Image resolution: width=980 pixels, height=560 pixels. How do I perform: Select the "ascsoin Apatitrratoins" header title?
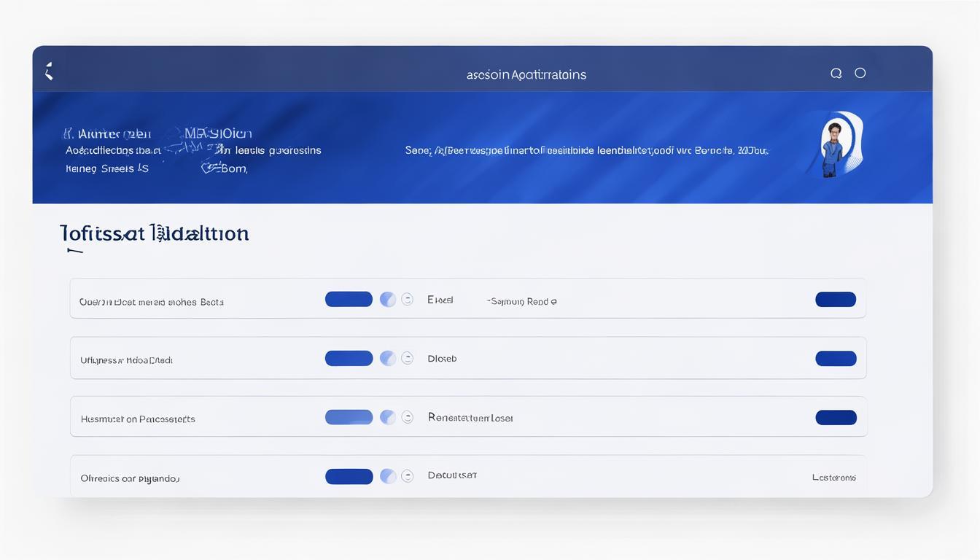(x=526, y=74)
